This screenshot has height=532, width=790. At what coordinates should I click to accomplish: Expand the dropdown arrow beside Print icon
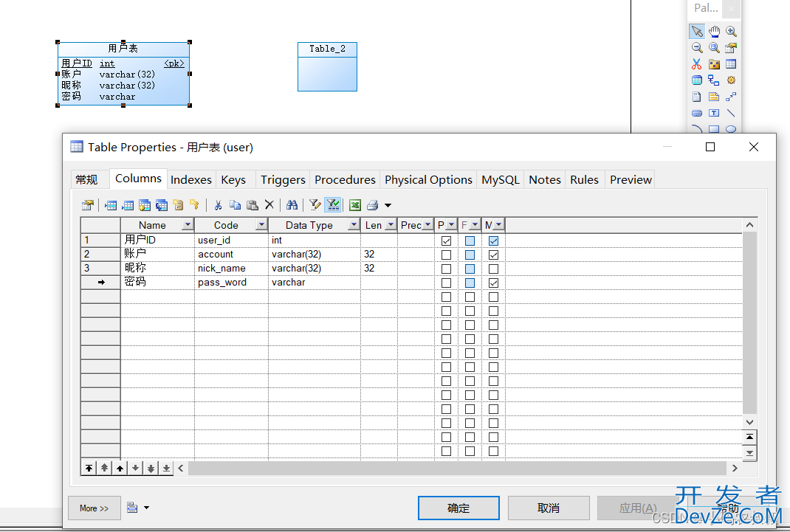click(x=388, y=205)
